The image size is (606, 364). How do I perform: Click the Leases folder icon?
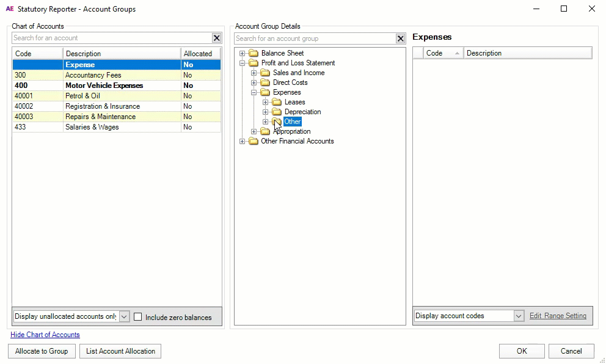[277, 102]
